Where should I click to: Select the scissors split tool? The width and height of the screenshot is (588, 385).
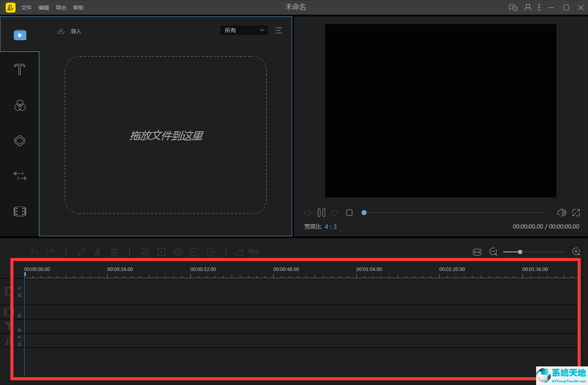[98, 251]
